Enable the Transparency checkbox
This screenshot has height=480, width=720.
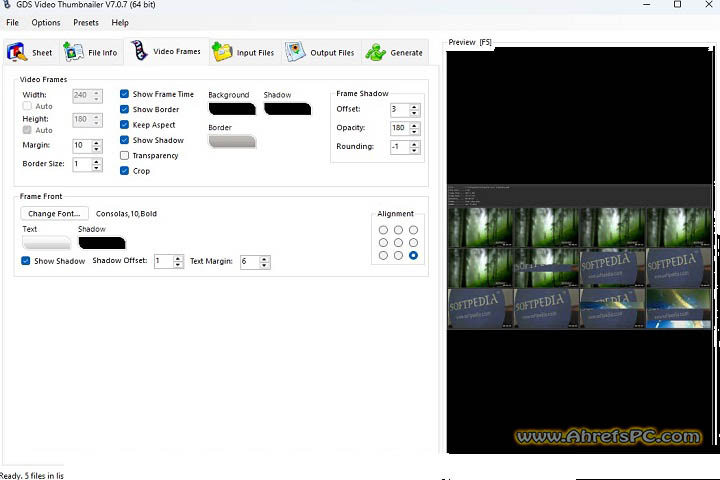(x=124, y=155)
